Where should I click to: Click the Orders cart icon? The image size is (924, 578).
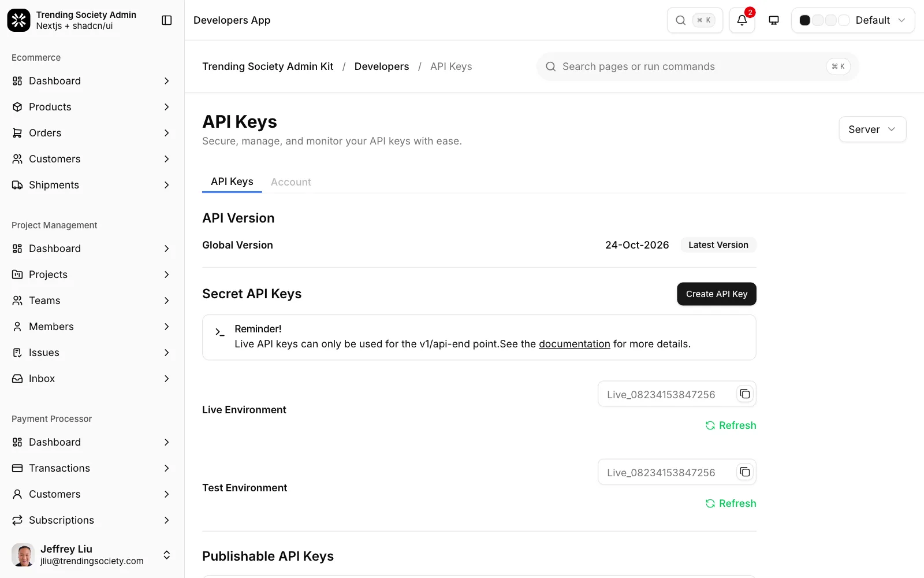pyautogui.click(x=17, y=133)
